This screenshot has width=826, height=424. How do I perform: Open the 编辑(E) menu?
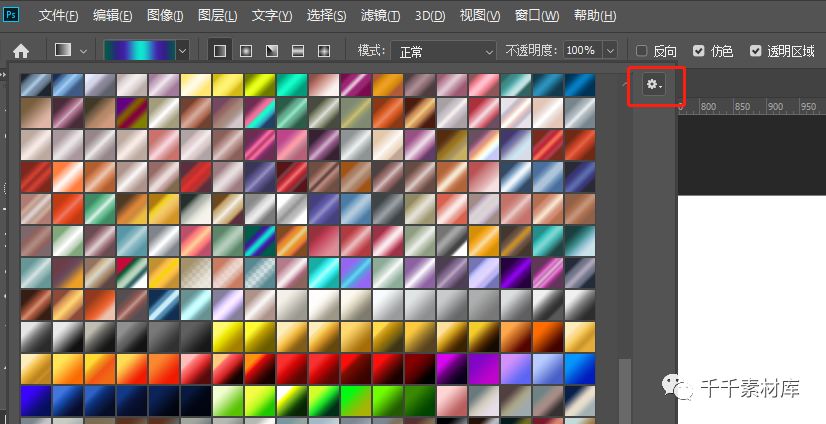[112, 15]
